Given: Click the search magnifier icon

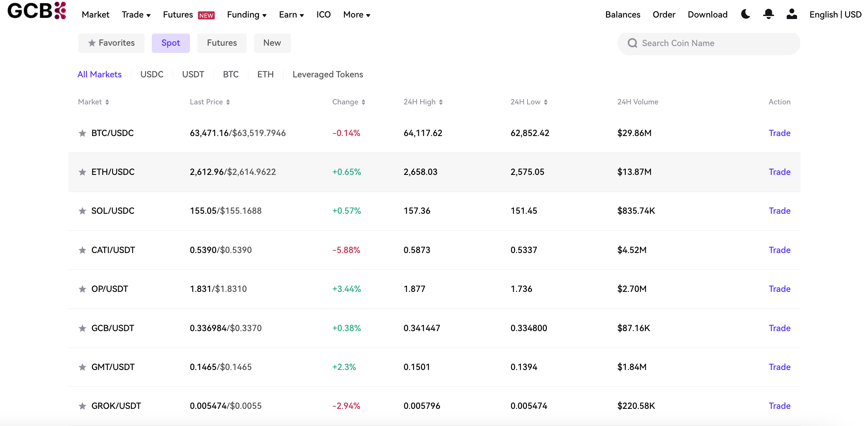Looking at the screenshot, I should coord(632,43).
